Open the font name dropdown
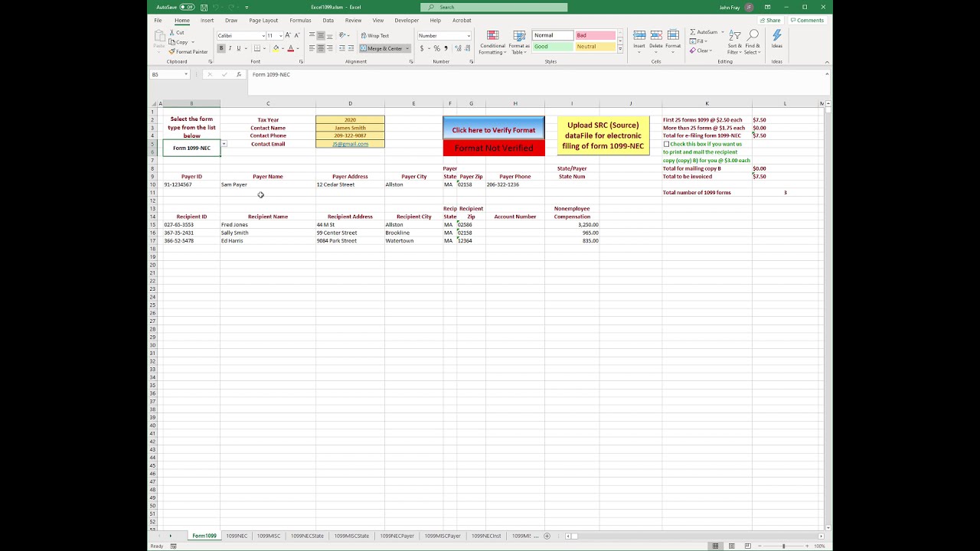 262,35
